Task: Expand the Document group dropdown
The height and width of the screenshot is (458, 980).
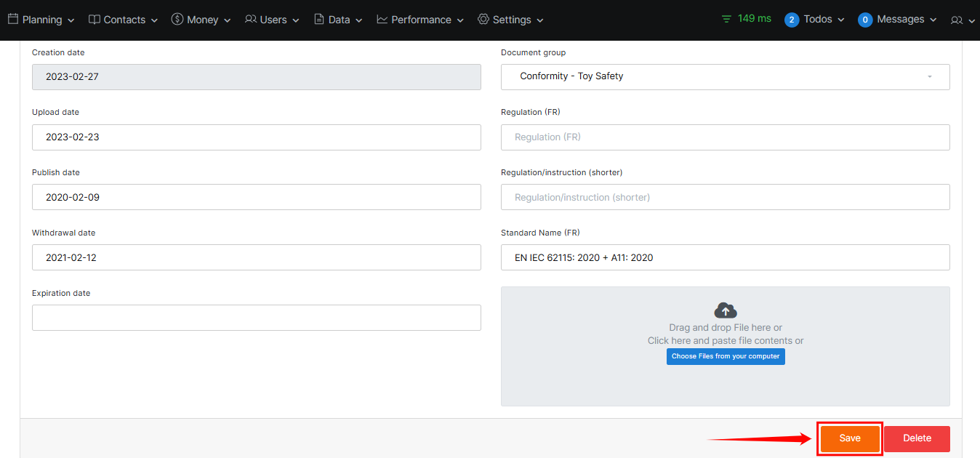Action: tap(725, 77)
